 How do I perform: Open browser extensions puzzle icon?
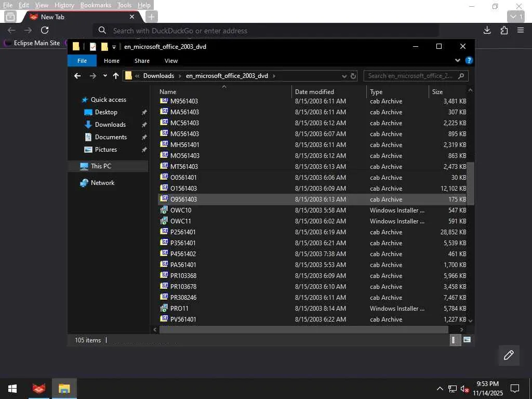tap(504, 30)
